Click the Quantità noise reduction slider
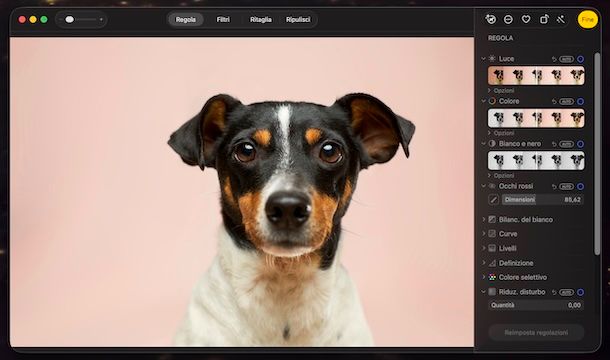Viewport: 610px width, 360px height. [x=536, y=305]
